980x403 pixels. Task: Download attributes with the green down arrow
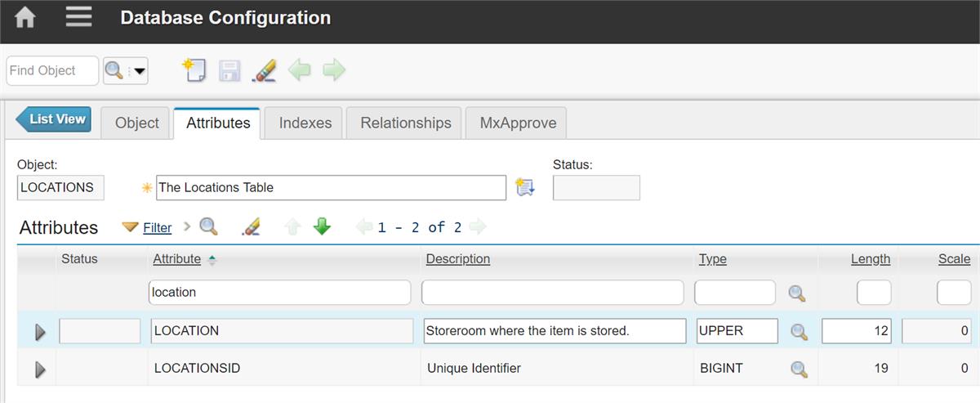click(322, 226)
